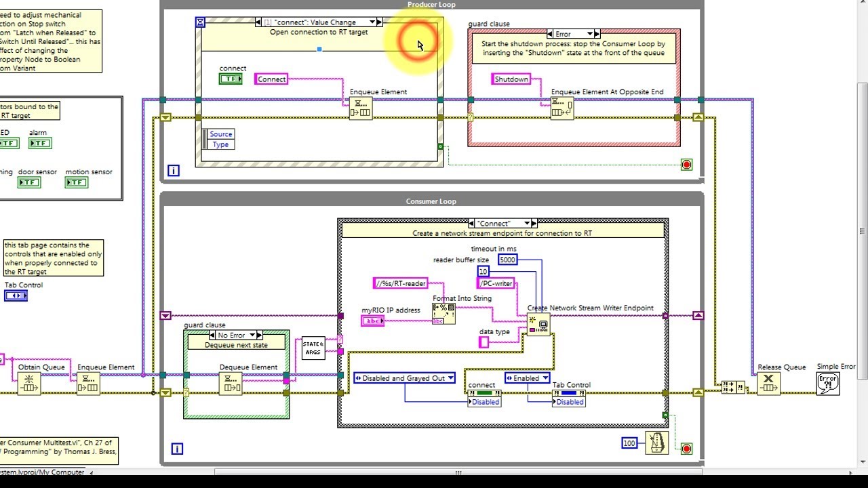The image size is (868, 488).
Task: Select the data type constant
Action: click(x=484, y=342)
